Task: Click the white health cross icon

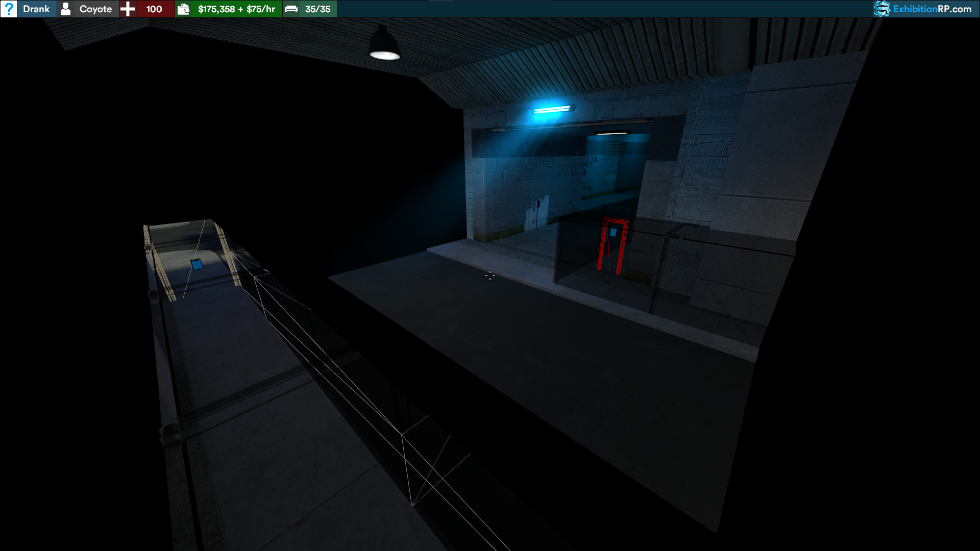Action: [x=128, y=9]
